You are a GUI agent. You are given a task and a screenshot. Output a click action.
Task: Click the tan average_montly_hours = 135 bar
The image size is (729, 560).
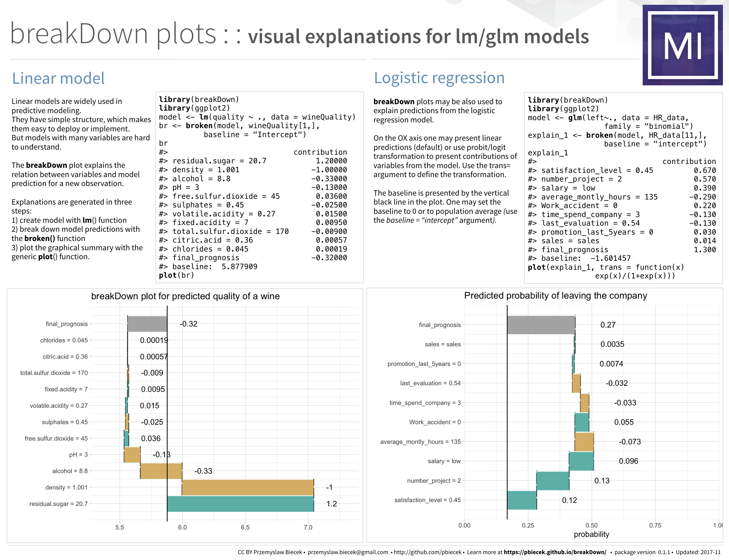pos(584,442)
